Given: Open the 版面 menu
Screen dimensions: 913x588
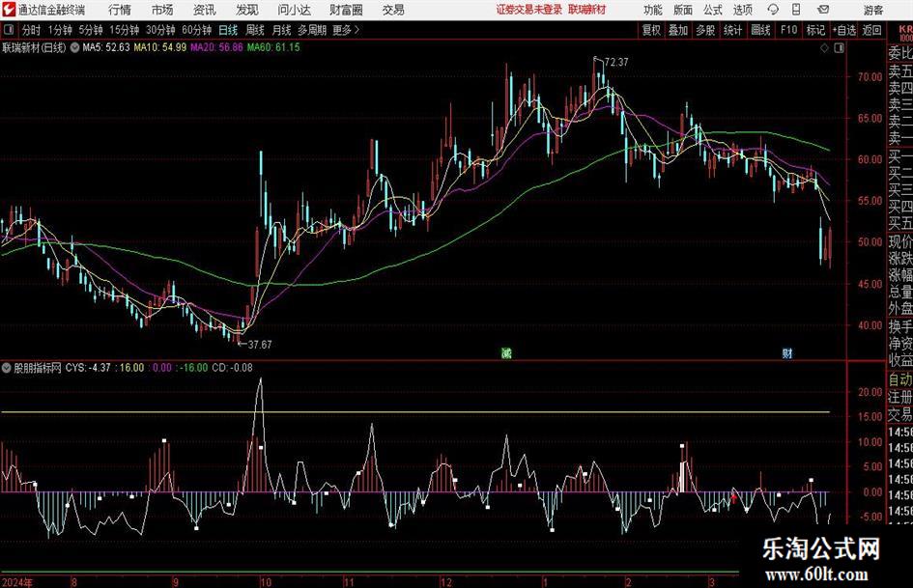Looking at the screenshot, I should point(683,10).
